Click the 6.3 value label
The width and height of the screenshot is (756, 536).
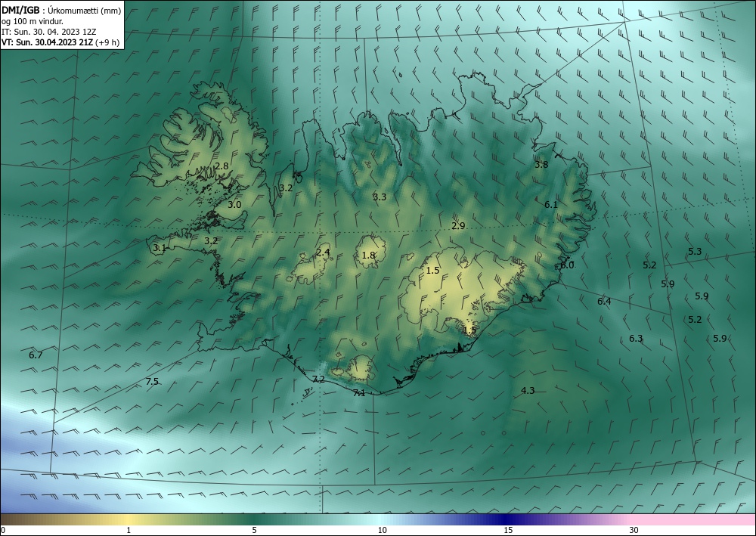tap(636, 339)
